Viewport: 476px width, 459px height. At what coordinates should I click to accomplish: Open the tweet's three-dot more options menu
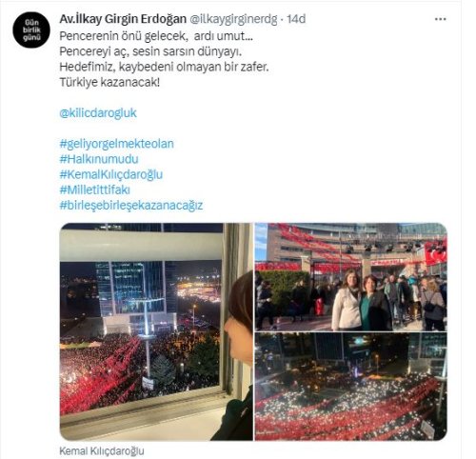441,19
